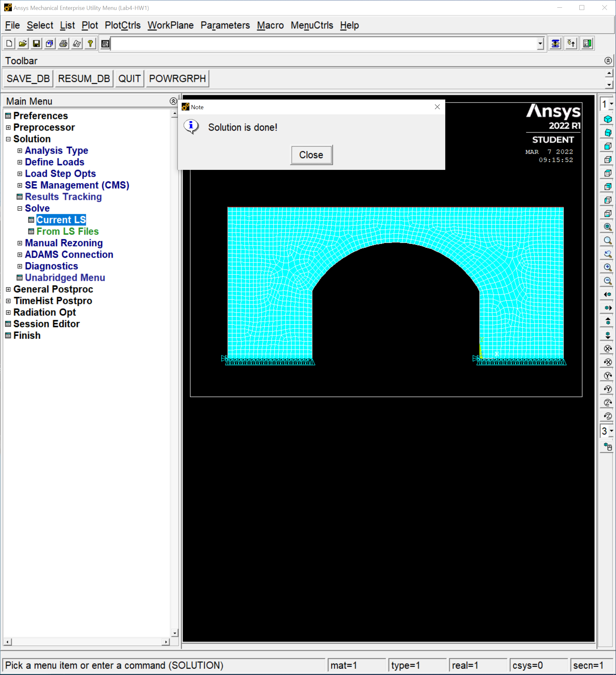Click the Save Analysis floppy disk icon
This screenshot has width=616, height=675.
(x=36, y=44)
